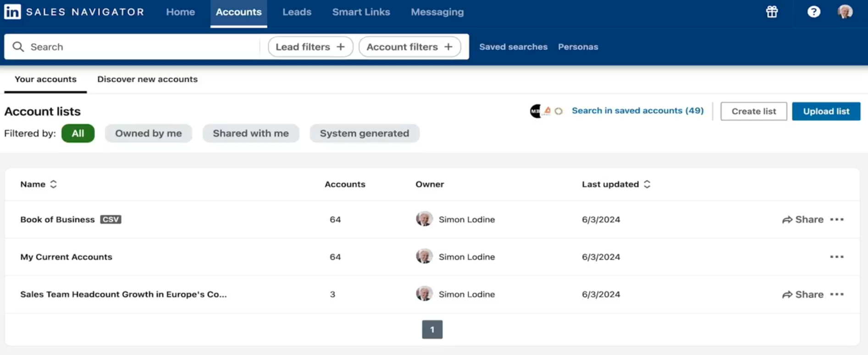The height and width of the screenshot is (355, 868).
Task: Switch to the Leads tab
Action: point(297,12)
